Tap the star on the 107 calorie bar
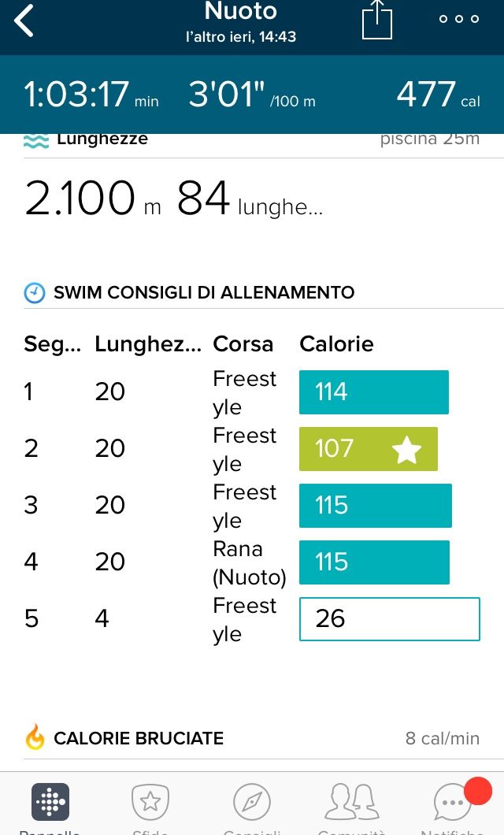 [x=406, y=449]
